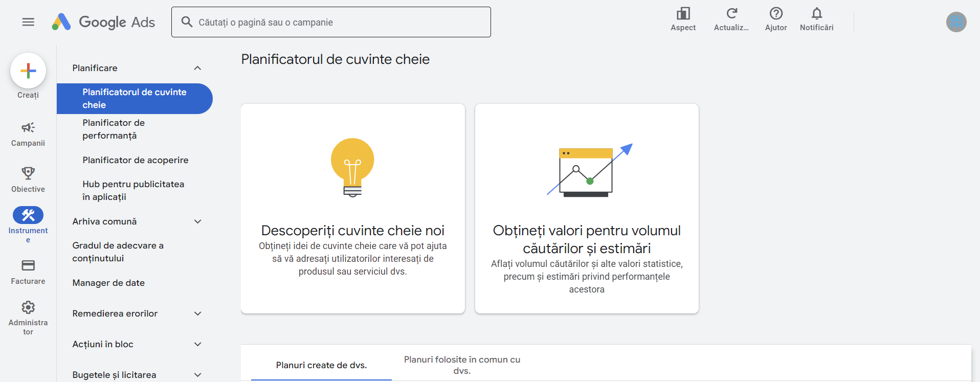980x382 pixels.
Task: Collapse the Planificare section
Action: 197,68
